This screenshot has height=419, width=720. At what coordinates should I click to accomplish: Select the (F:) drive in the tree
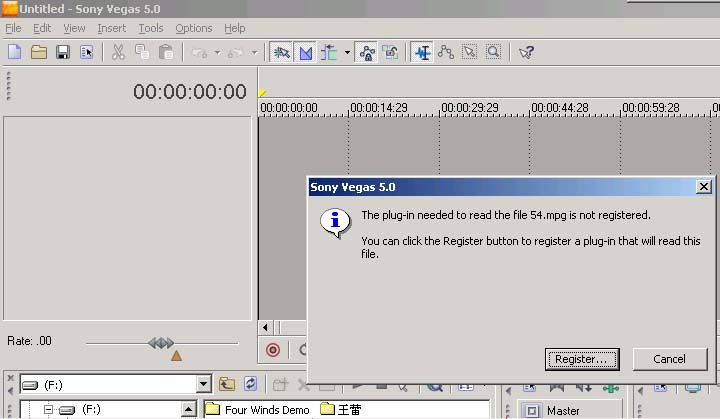(x=91, y=409)
